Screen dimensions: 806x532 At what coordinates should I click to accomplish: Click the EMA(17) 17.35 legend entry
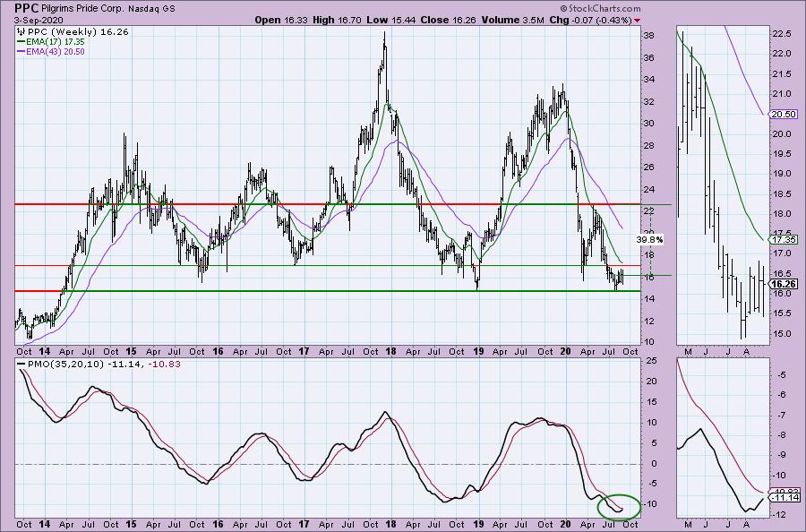51,41
